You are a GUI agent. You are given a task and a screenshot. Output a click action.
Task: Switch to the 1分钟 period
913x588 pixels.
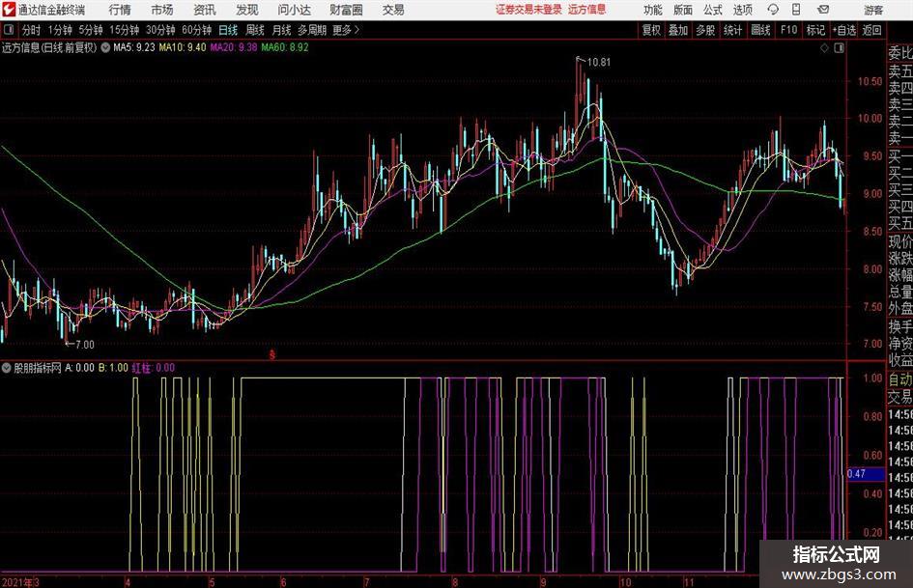pyautogui.click(x=60, y=30)
